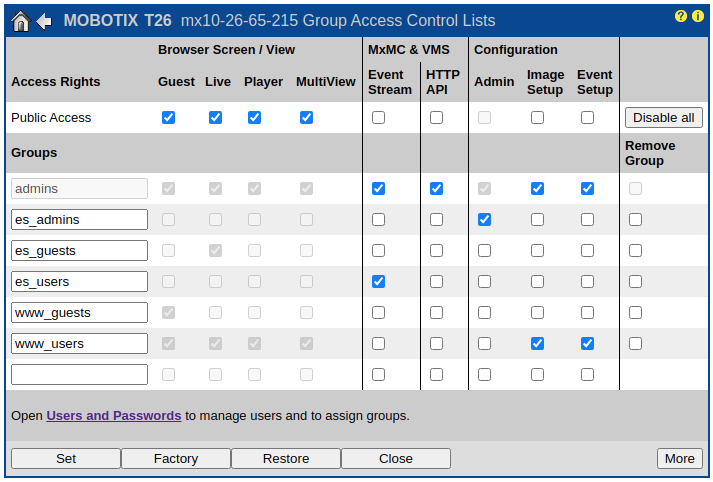
Task: Click the More button
Action: point(680,458)
